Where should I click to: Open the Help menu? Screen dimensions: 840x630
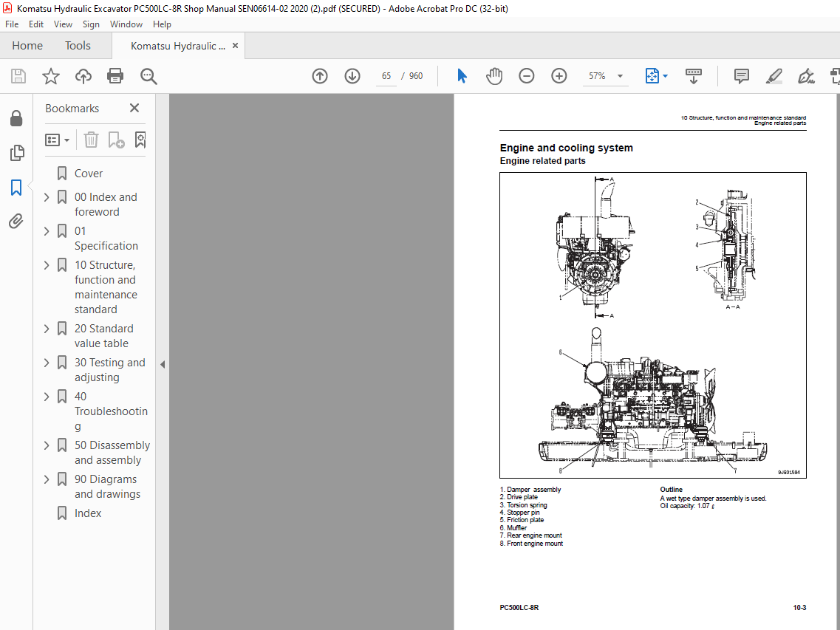(162, 24)
